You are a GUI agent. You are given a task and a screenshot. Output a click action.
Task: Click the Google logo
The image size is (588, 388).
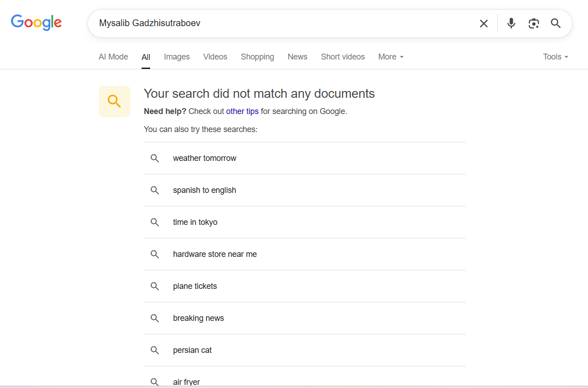(x=36, y=23)
